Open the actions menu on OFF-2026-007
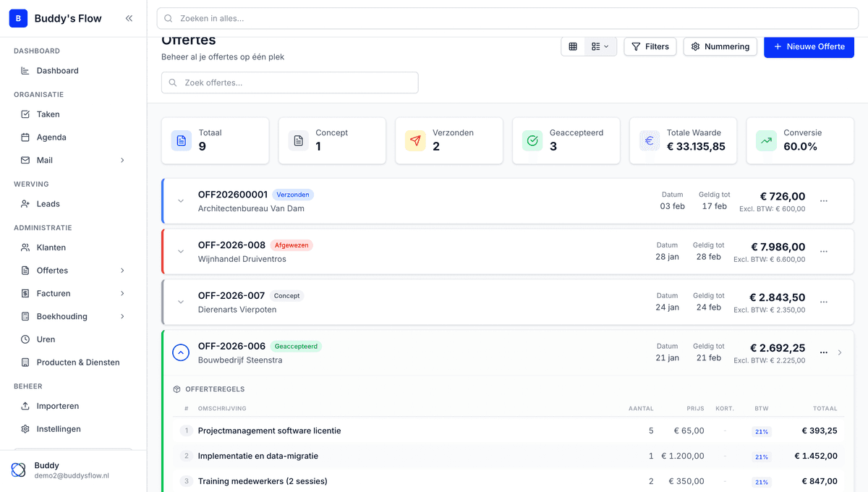The image size is (868, 492). pos(823,302)
